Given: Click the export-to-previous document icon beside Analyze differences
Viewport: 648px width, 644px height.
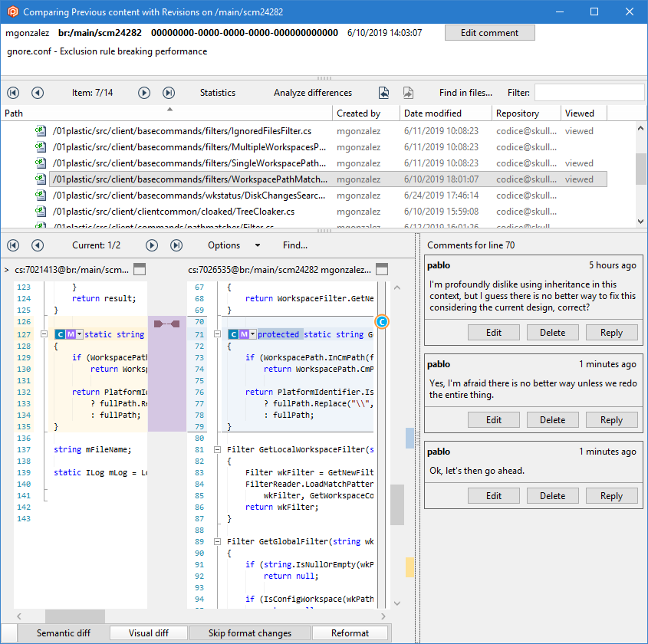Looking at the screenshot, I should pyautogui.click(x=383, y=92).
